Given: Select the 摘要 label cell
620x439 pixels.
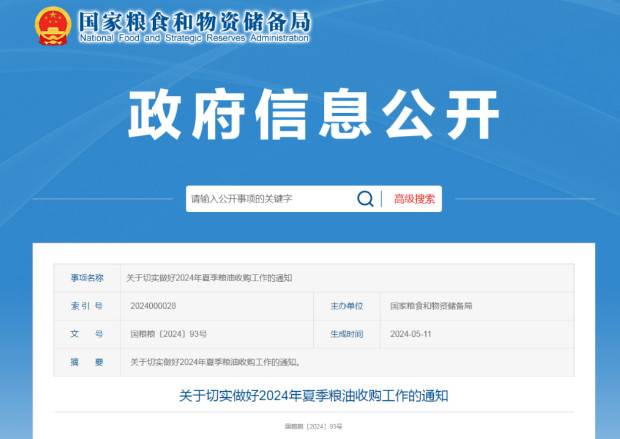Looking at the screenshot, I should tap(86, 361).
